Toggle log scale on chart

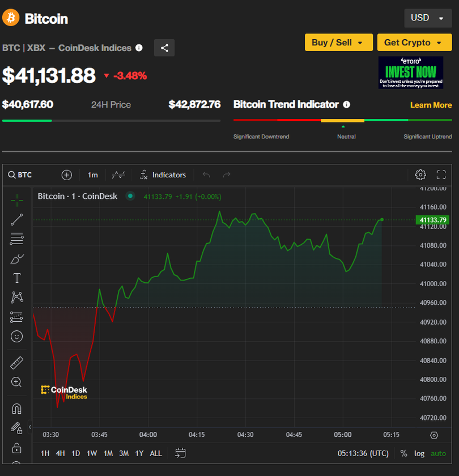click(419, 453)
